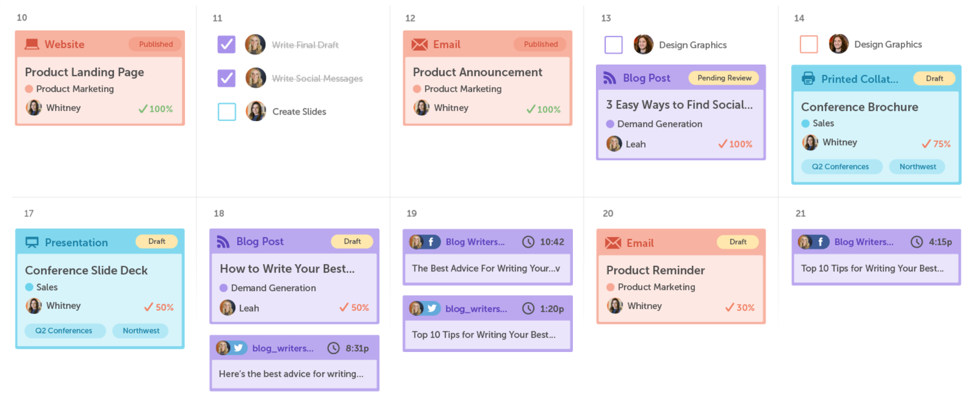
Task: Click Whitney's avatar on Conference Brochure card
Action: (810, 142)
